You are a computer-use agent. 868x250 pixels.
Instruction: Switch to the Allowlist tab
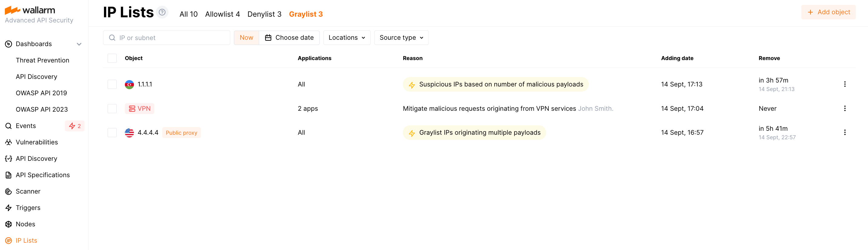pos(222,14)
